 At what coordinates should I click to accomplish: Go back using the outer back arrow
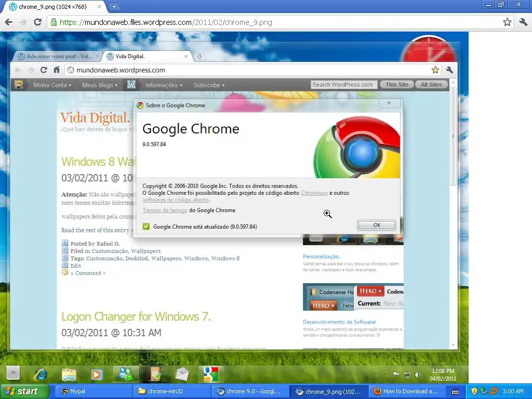pos(9,22)
